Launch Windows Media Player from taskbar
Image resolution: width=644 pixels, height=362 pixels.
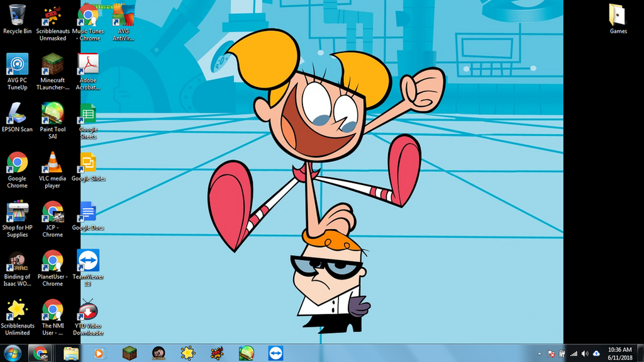[x=99, y=353]
